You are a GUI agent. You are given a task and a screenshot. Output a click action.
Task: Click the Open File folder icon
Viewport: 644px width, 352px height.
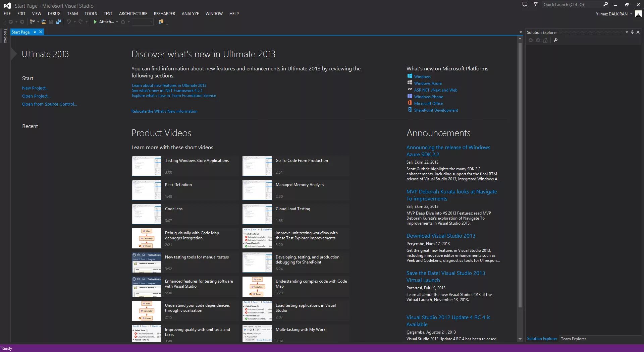pyautogui.click(x=44, y=22)
